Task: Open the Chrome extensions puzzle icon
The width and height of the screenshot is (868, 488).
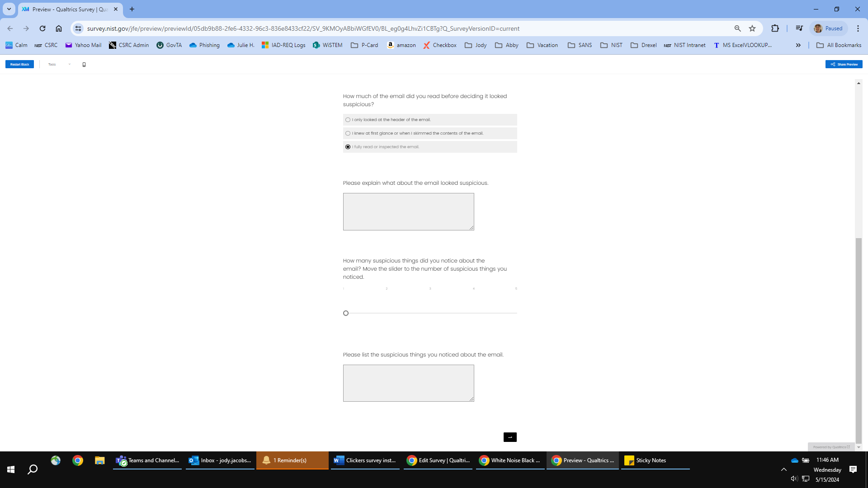Action: [x=775, y=28]
